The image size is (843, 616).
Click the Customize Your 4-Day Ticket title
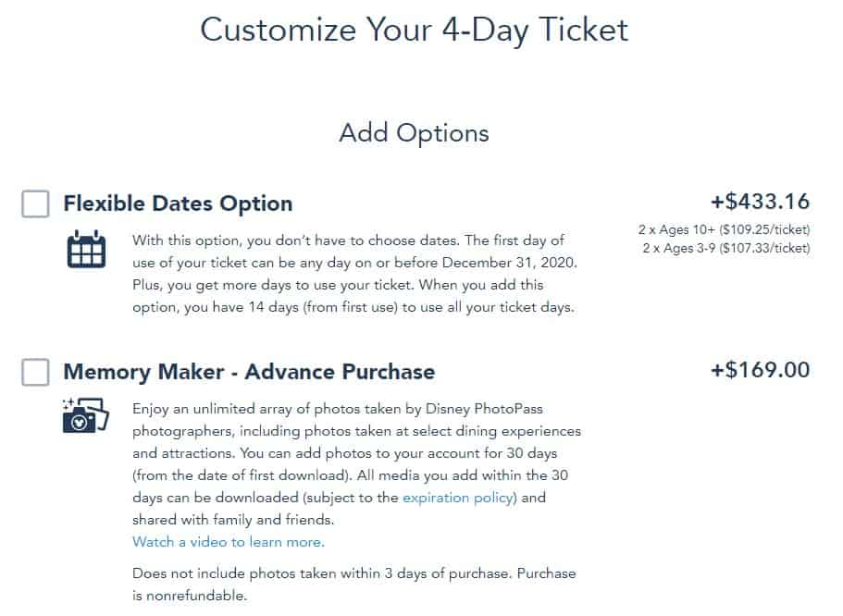click(413, 30)
